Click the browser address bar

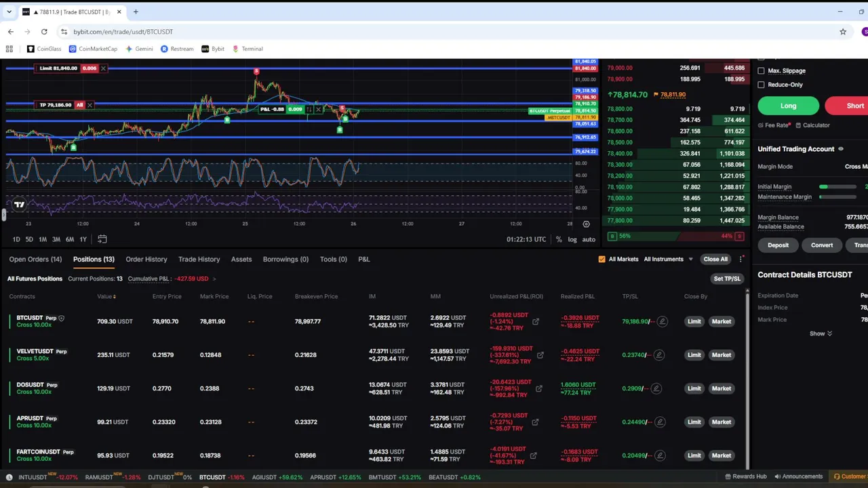click(x=448, y=31)
